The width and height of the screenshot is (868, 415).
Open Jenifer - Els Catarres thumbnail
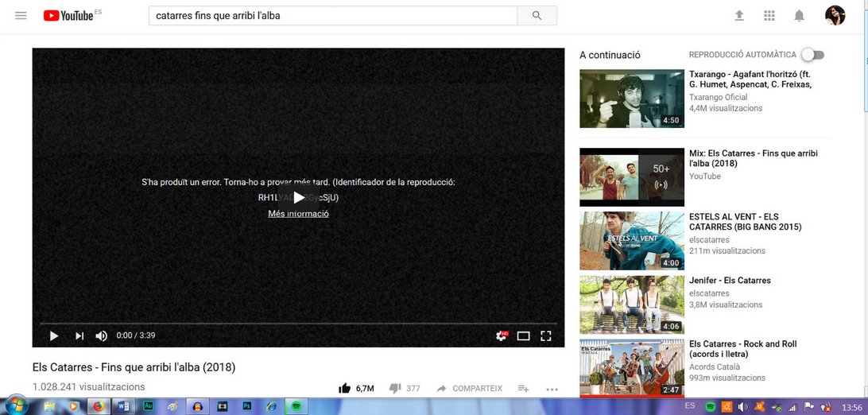632,304
